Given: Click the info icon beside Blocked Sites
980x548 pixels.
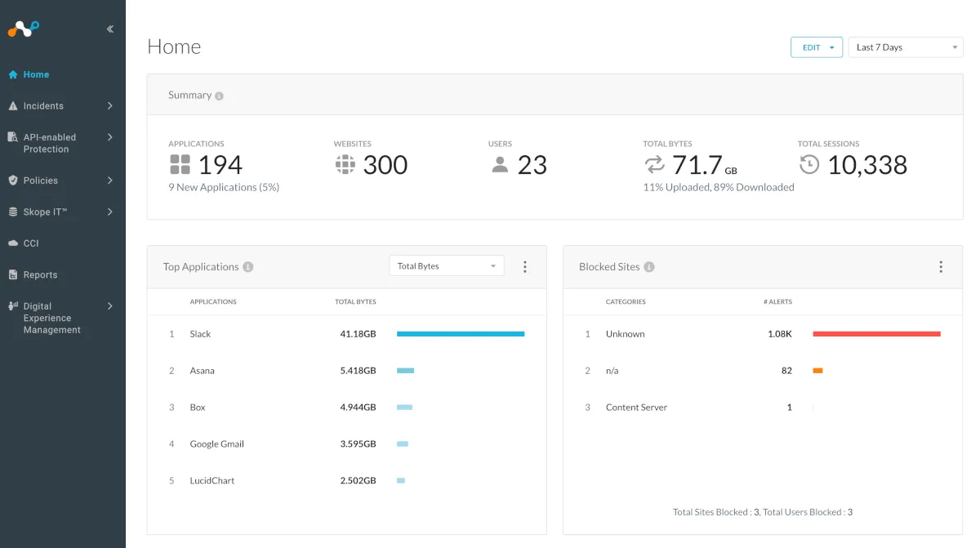Looking at the screenshot, I should coord(649,267).
